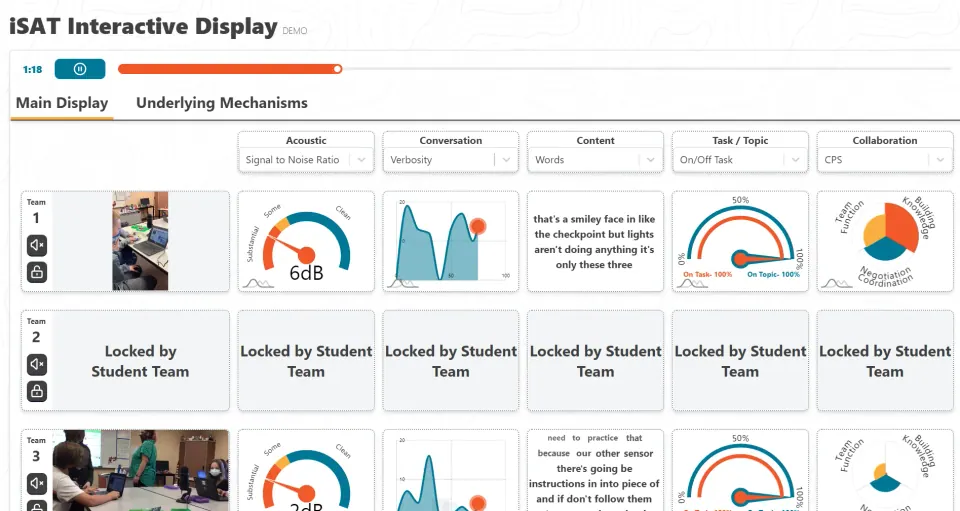Click the orange playback progress bar
The height and width of the screenshot is (511, 960).
[228, 69]
